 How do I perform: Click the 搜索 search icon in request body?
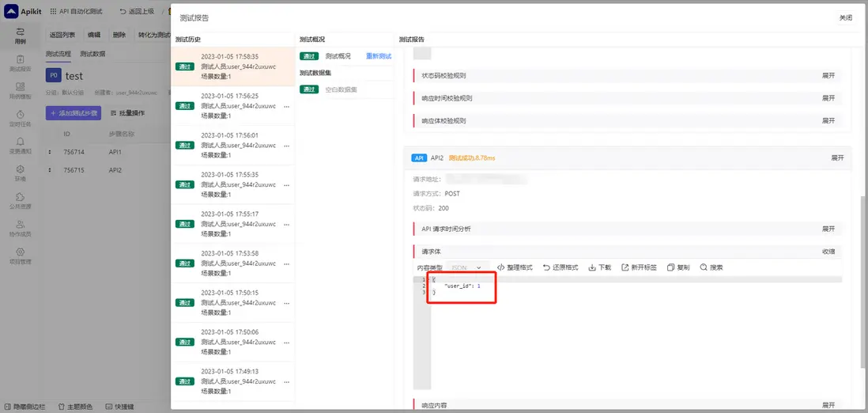coord(704,267)
